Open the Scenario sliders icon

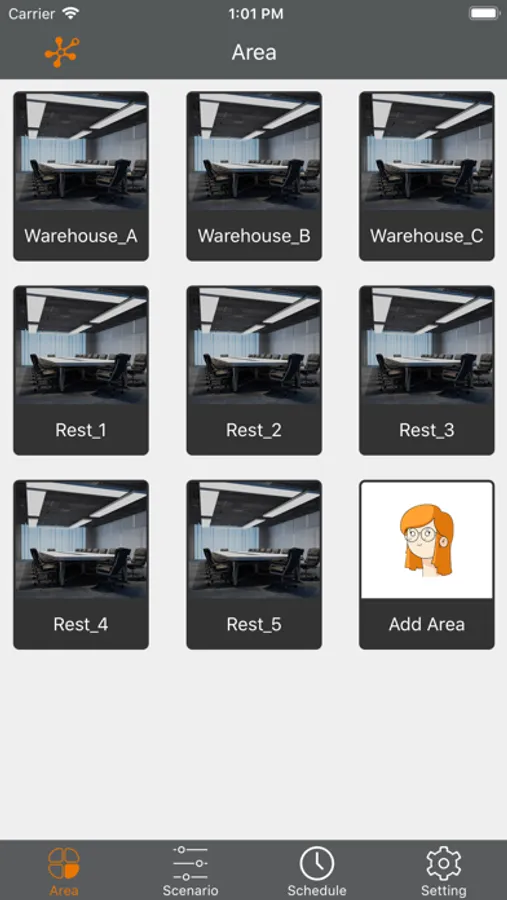190,863
